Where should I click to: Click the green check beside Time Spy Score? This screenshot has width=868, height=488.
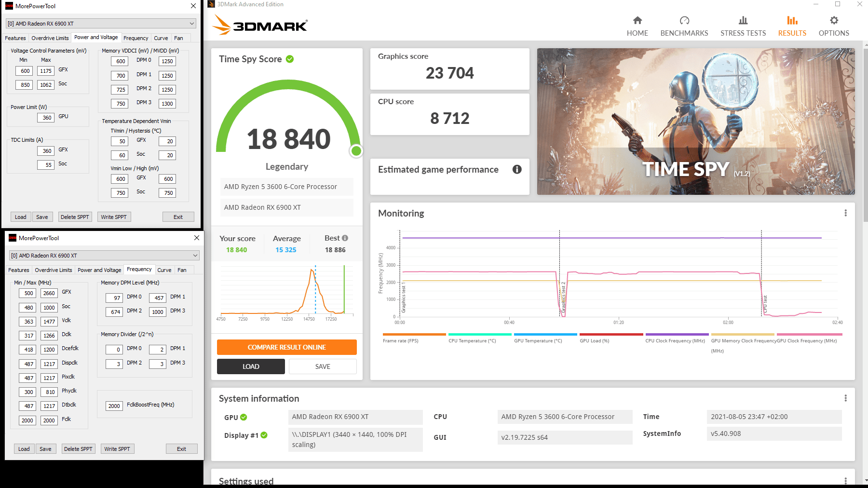[x=290, y=59]
